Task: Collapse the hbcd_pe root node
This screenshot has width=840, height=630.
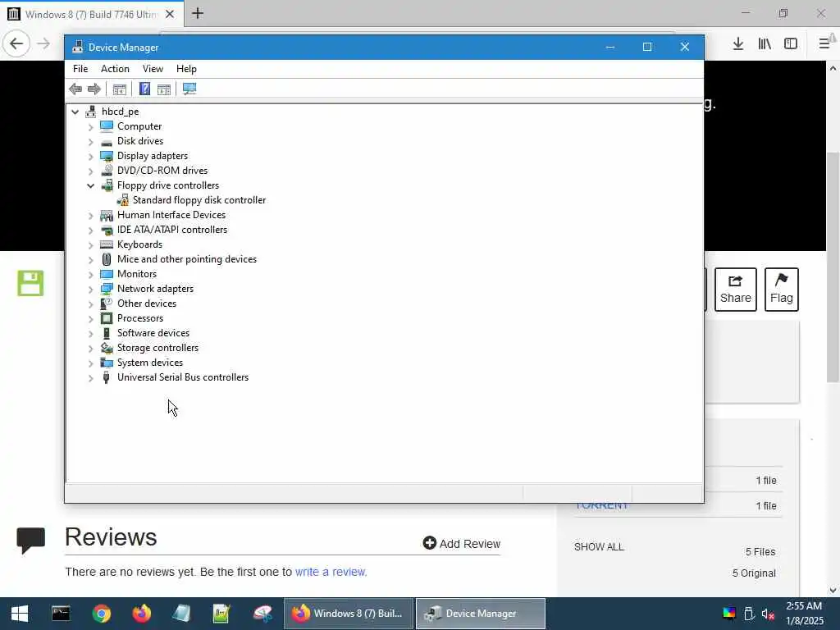Action: pyautogui.click(x=75, y=112)
